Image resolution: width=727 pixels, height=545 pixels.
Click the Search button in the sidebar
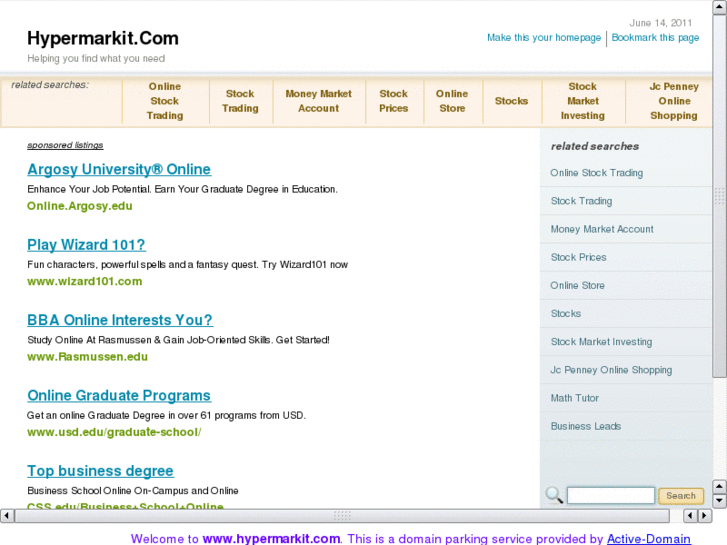tap(681, 496)
